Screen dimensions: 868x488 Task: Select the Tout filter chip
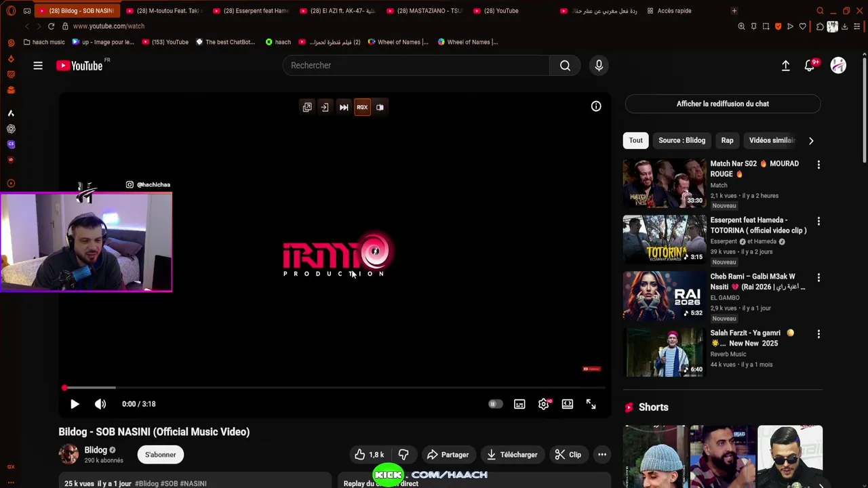coord(635,140)
